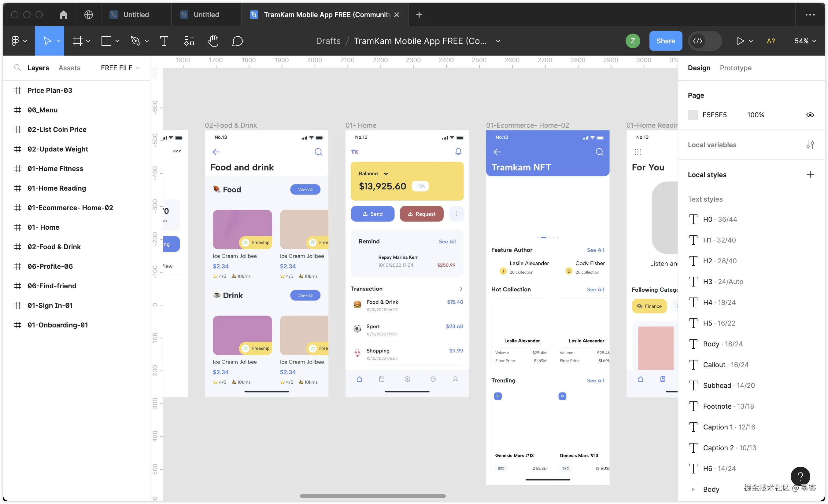
Task: Select the Hand tool
Action: (x=213, y=41)
